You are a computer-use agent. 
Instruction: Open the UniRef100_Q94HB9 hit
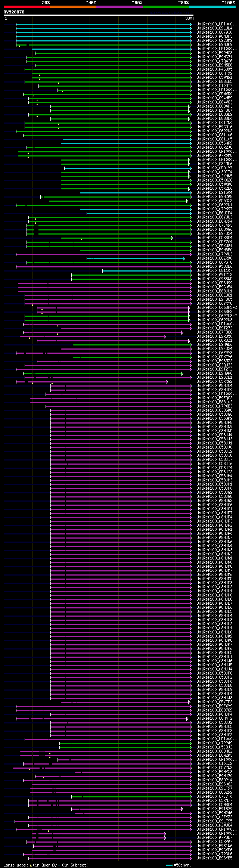214,98
